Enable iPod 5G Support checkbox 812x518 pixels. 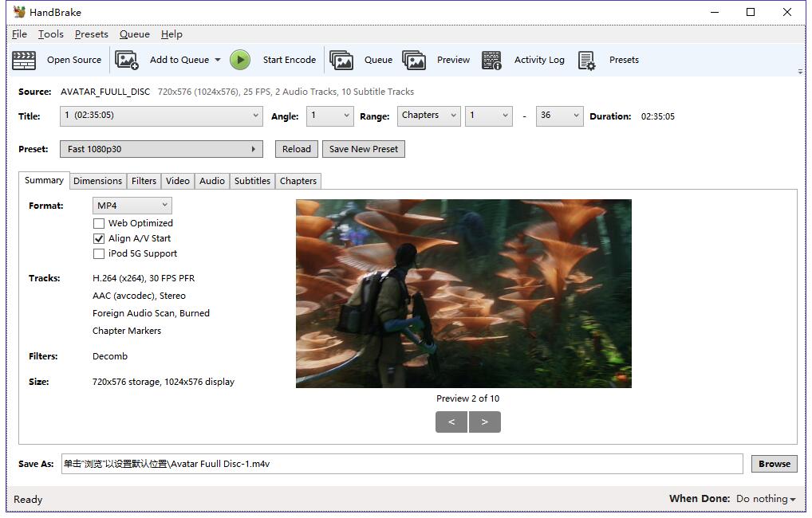(x=98, y=253)
